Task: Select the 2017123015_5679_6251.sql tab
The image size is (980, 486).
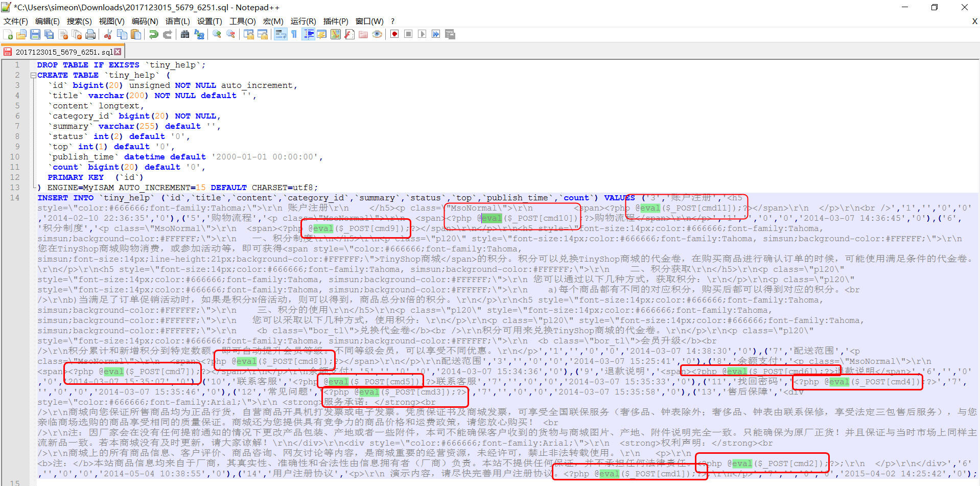Action: (x=63, y=52)
